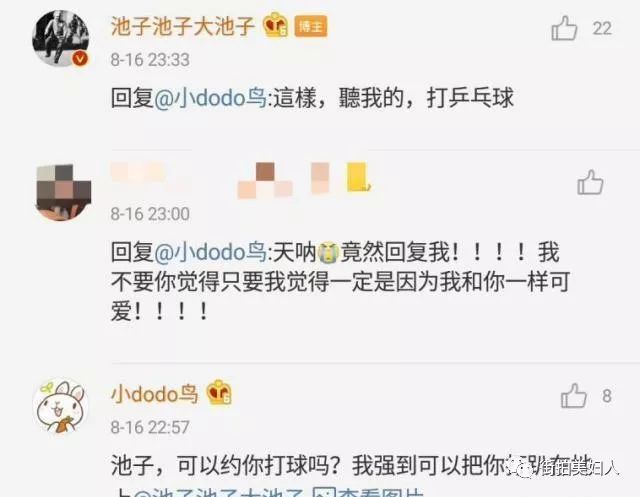Click the orange verified V badge on avatar
Image resolution: width=640 pixels, height=497 pixels.
80,59
